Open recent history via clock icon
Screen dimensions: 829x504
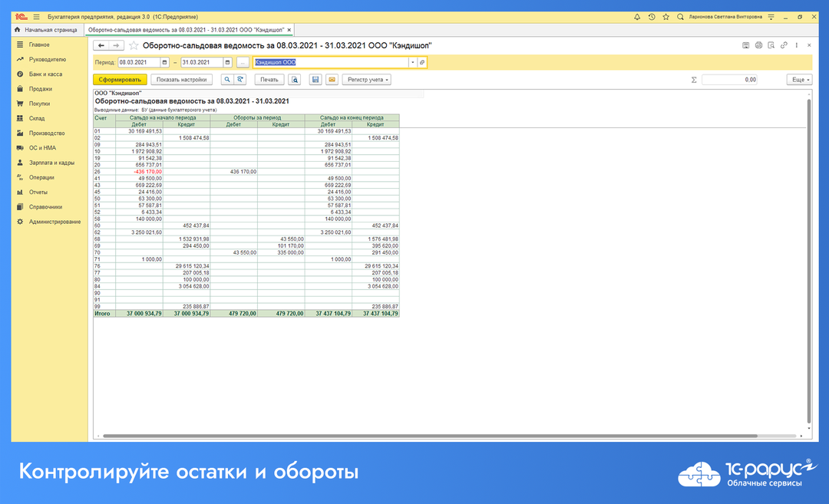(652, 15)
